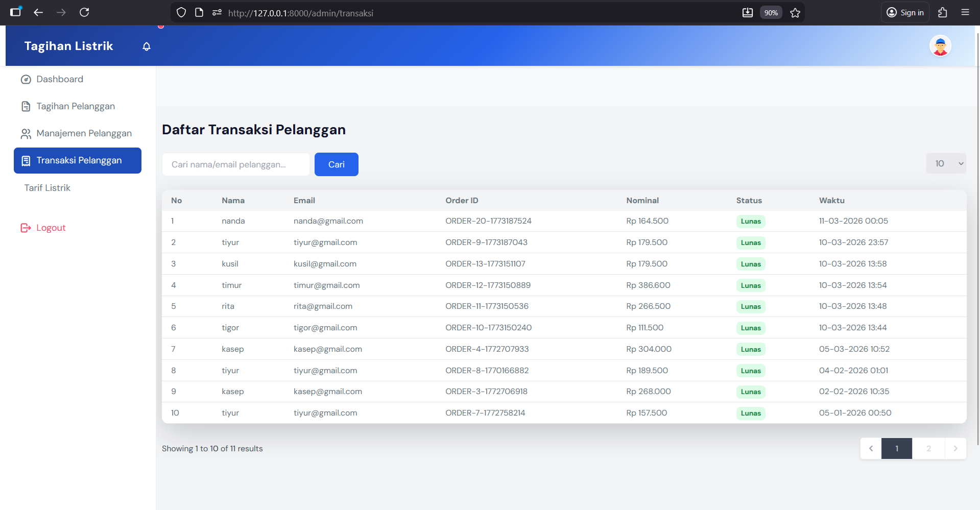Screen dimensions: 980x510
Task: Click the Tagihan Pelanggan document icon
Action: coord(26,106)
